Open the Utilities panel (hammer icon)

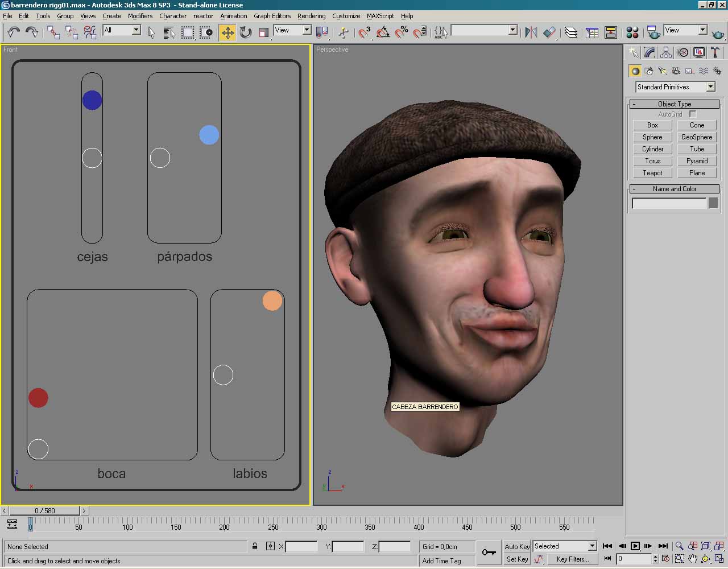(715, 53)
